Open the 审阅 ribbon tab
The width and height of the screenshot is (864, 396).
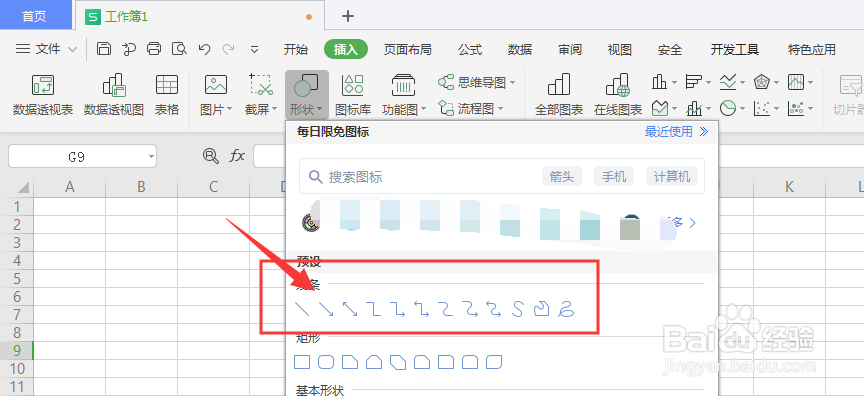(570, 50)
